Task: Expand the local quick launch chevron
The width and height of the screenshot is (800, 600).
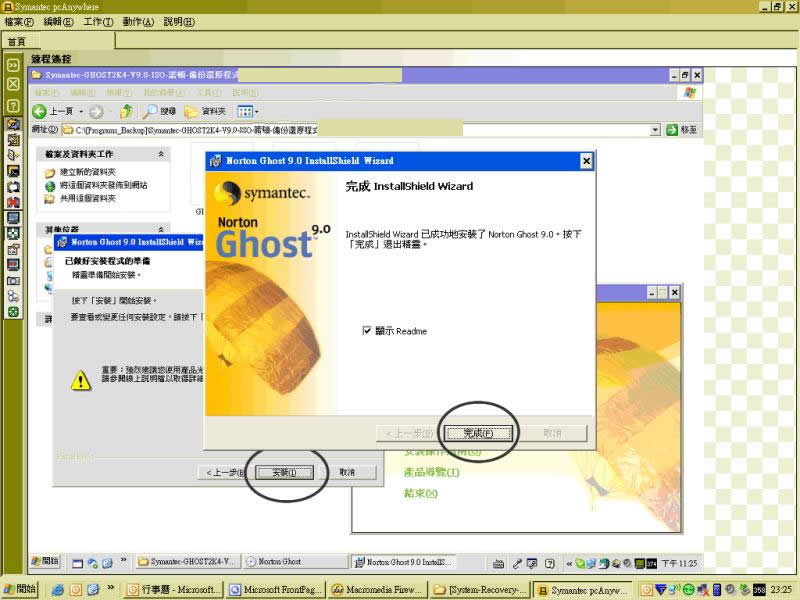Action: point(111,588)
